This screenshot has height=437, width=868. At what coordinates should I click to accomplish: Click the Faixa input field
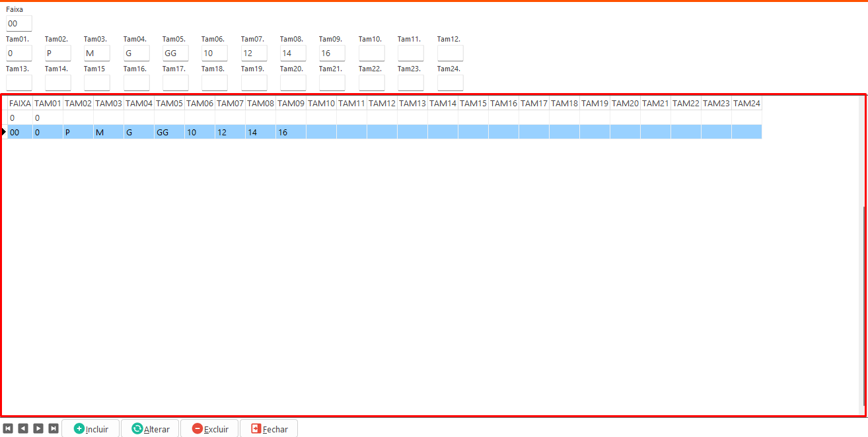18,24
